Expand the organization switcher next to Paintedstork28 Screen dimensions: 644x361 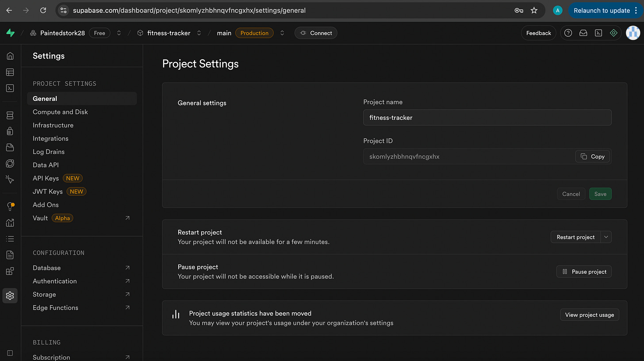(x=119, y=33)
